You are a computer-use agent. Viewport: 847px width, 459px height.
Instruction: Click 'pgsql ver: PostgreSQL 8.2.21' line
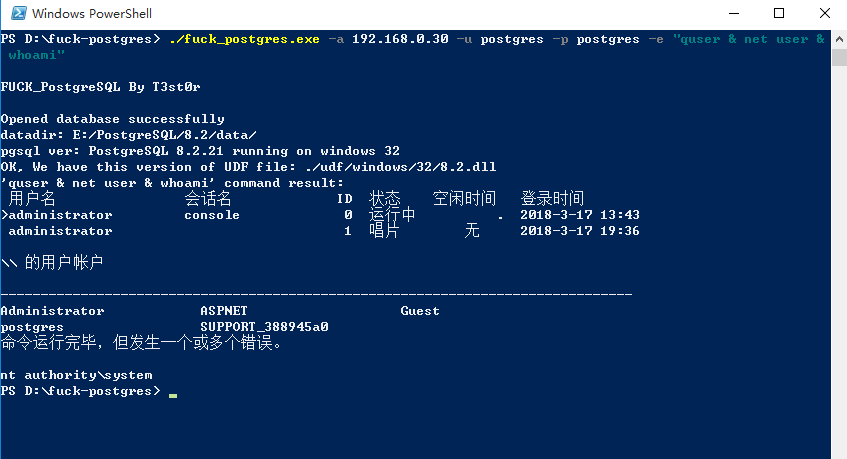click(x=200, y=151)
